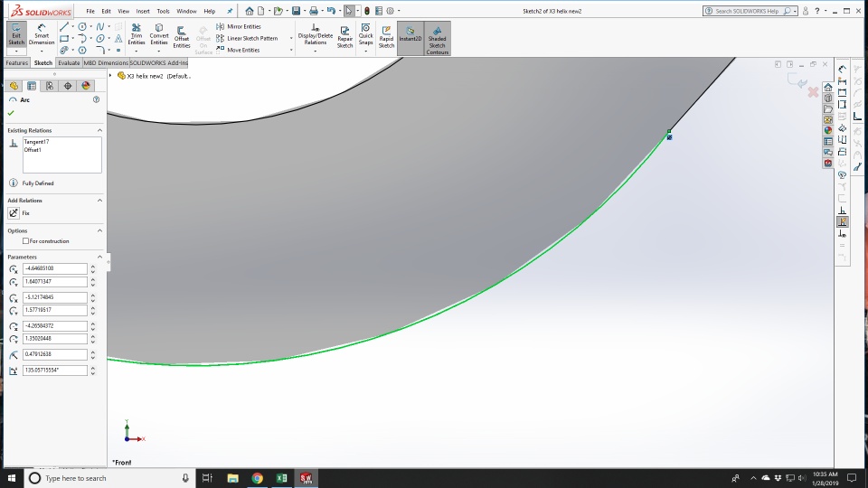The height and width of the screenshot is (488, 868).
Task: Click the Options gear icon
Action: coord(391,11)
